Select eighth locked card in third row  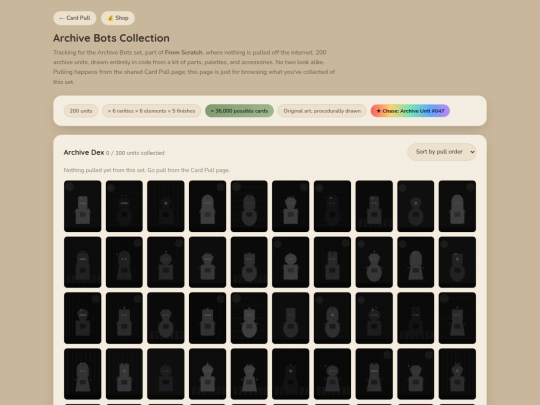click(374, 318)
